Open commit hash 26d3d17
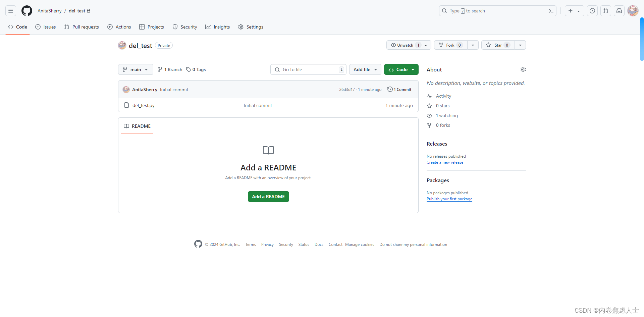Image resolution: width=644 pixels, height=317 pixels. (x=347, y=90)
